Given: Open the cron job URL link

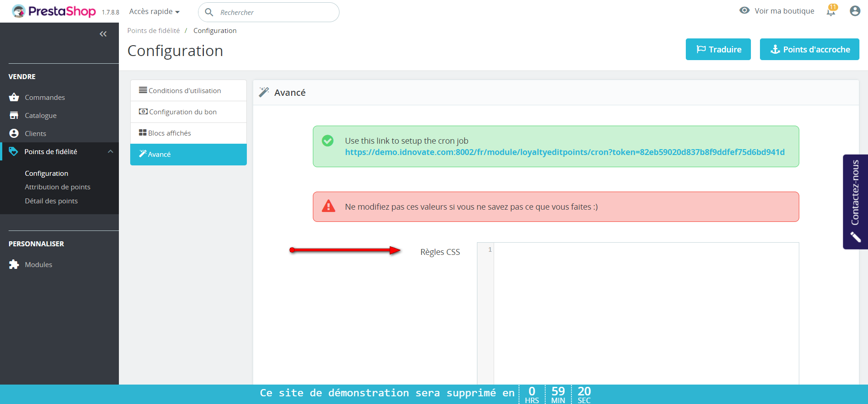Looking at the screenshot, I should (565, 152).
